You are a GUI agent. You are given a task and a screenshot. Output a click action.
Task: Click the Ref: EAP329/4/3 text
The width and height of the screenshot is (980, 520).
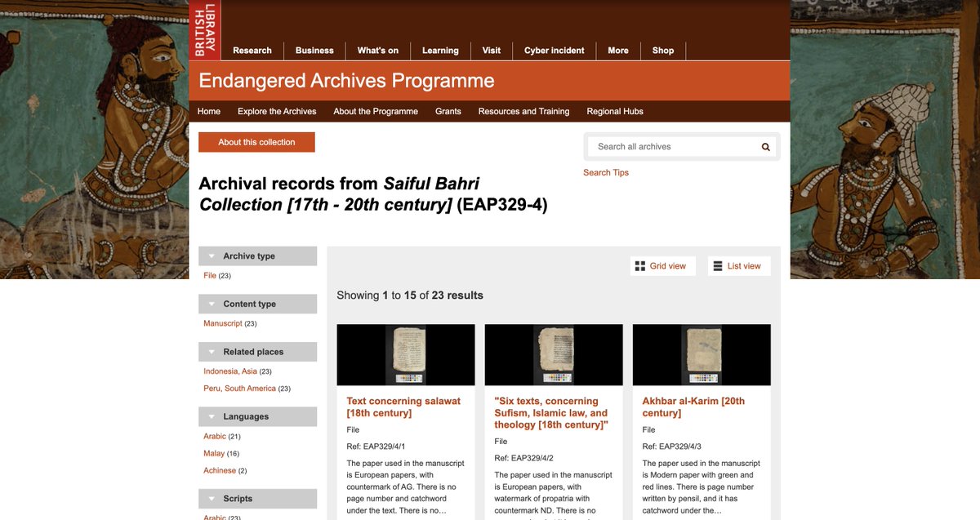click(672, 447)
